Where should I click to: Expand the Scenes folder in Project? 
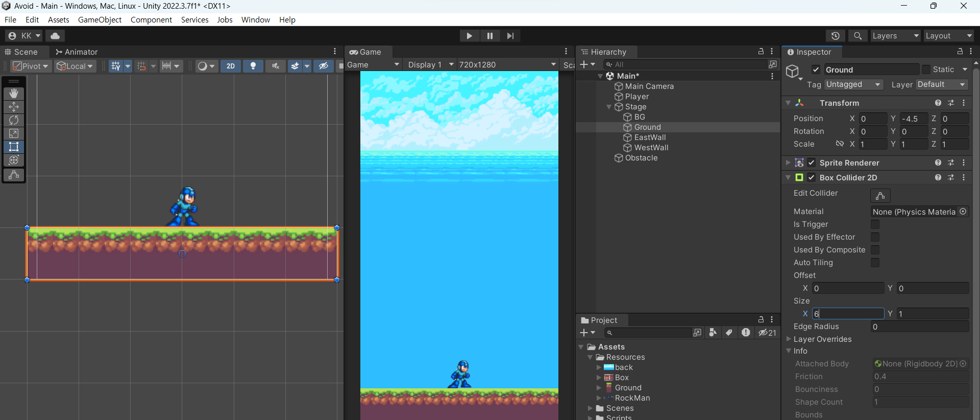coord(591,408)
